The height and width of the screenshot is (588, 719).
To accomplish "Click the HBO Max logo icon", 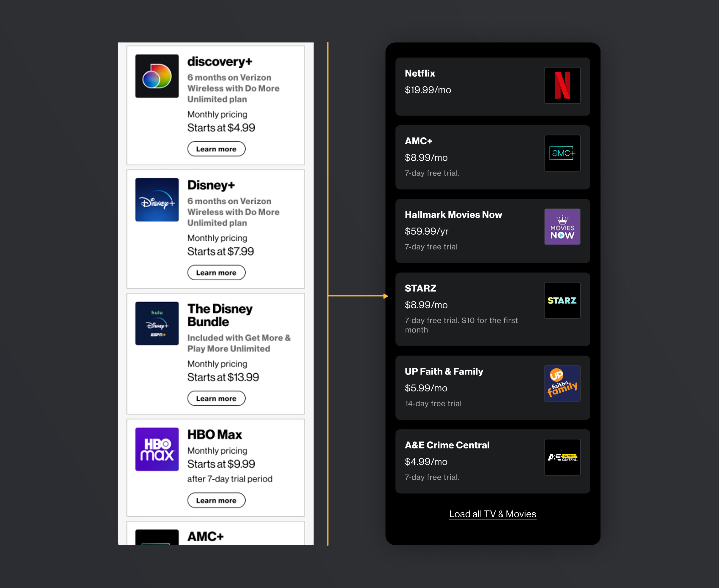I will 157,449.
